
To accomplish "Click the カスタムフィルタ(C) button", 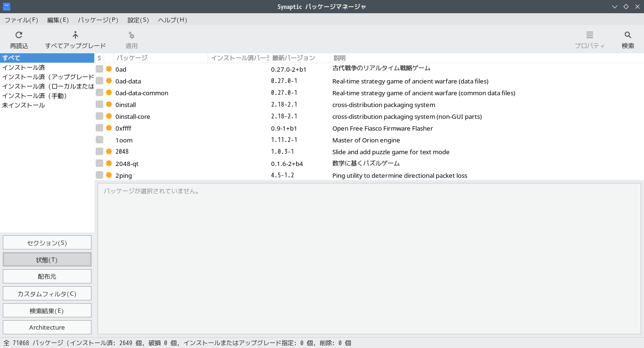I will pyautogui.click(x=47, y=293).
